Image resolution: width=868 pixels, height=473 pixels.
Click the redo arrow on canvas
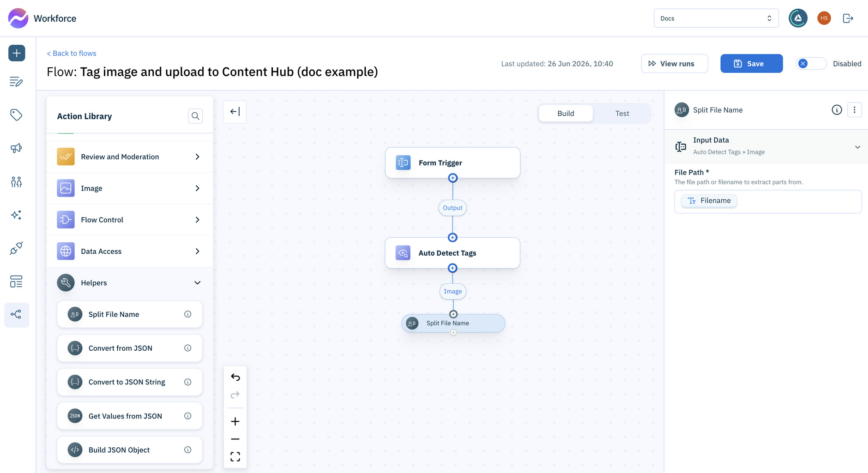click(x=235, y=395)
